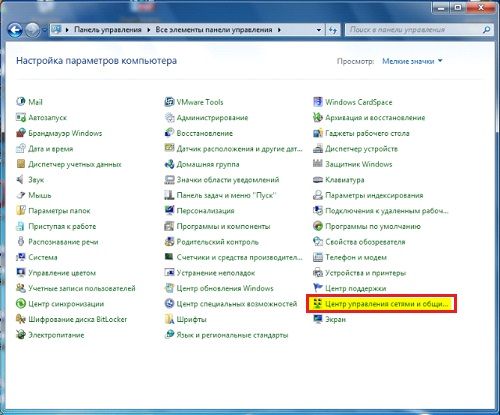This screenshot has width=500, height=415.
Task: Open Параметры индексирования link
Action: (x=374, y=195)
